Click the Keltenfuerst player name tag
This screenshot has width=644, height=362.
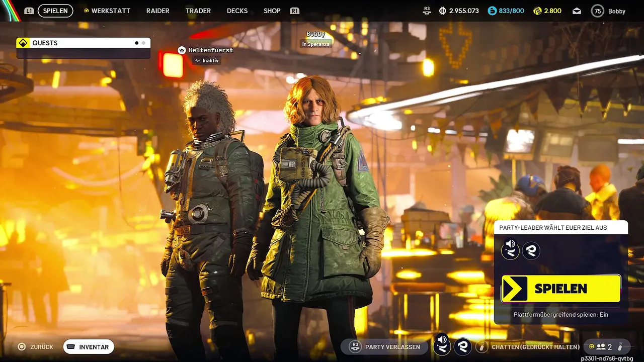pyautogui.click(x=211, y=50)
